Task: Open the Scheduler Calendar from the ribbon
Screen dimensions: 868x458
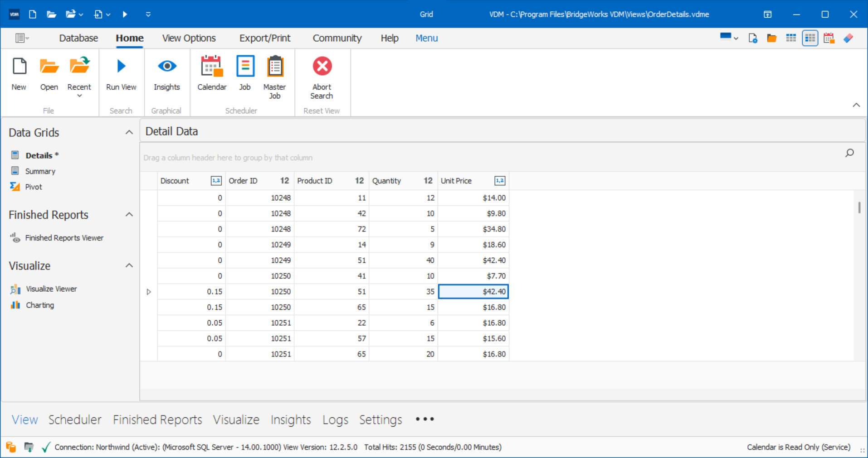Action: pos(211,67)
